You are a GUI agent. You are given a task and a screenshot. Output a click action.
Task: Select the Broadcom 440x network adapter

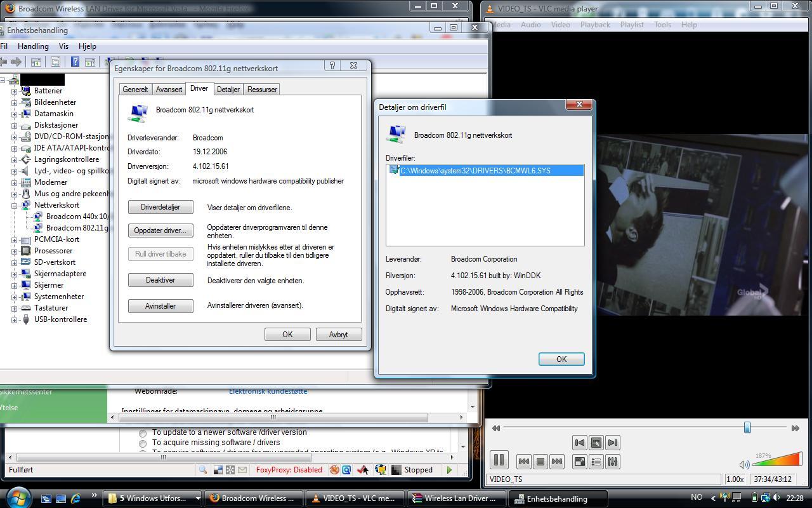click(77, 217)
